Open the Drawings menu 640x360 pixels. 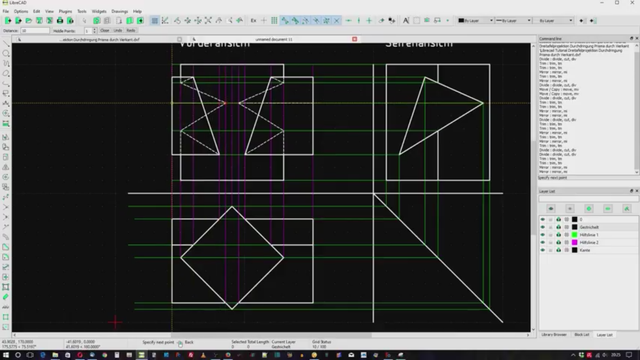[120, 11]
